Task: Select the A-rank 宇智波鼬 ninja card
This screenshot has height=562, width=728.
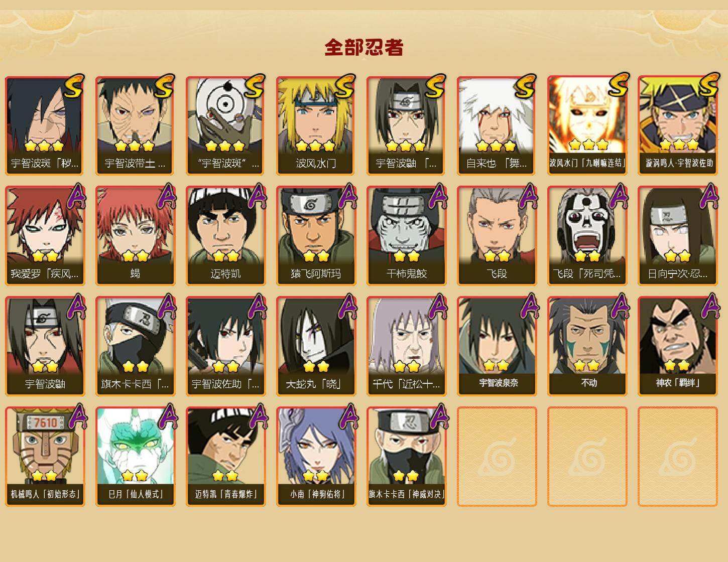Action: pos(45,346)
